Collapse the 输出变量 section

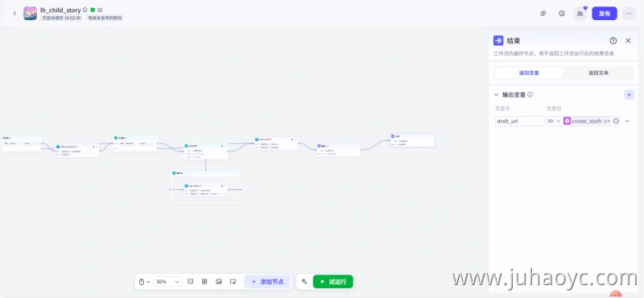tap(496, 95)
